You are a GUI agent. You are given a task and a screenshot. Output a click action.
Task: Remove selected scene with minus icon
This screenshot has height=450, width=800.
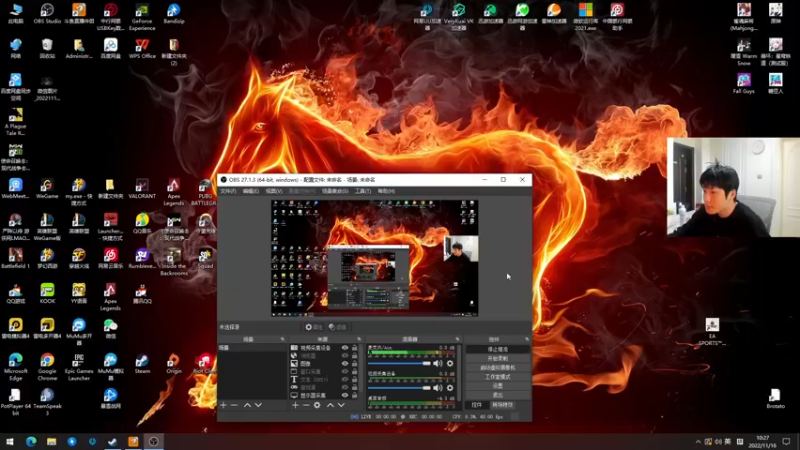[235, 405]
